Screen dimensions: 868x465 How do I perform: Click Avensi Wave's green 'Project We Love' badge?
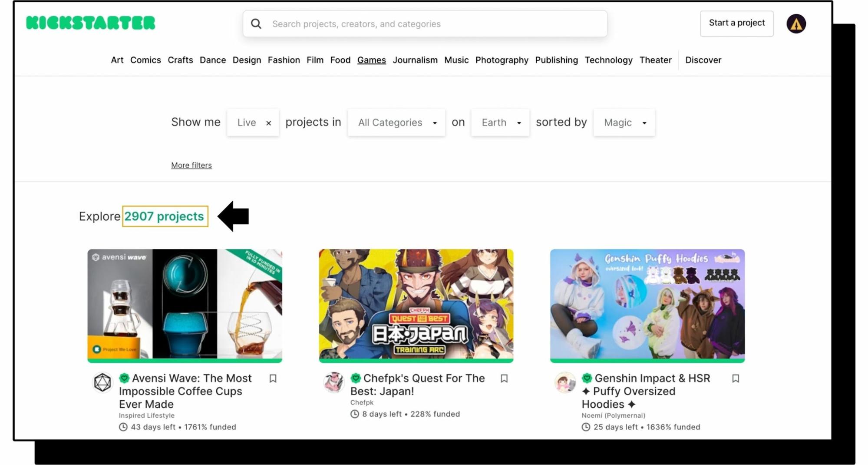coord(124,378)
